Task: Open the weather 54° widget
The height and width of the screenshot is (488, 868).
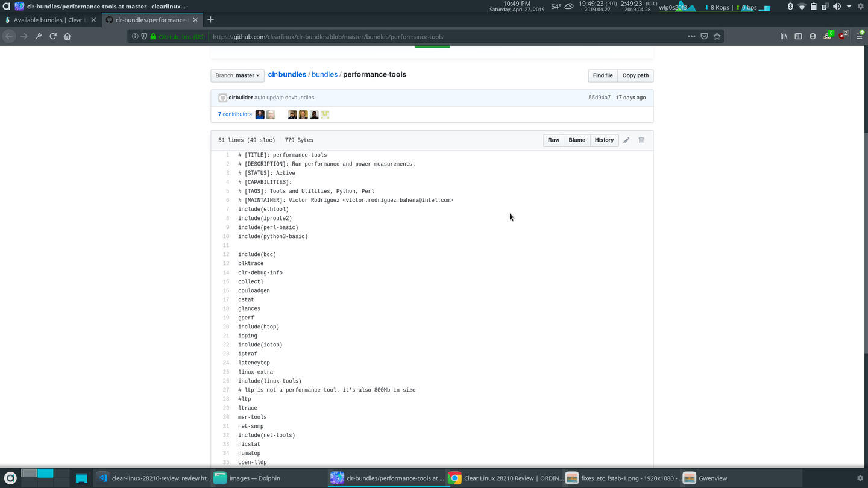Action: (562, 7)
